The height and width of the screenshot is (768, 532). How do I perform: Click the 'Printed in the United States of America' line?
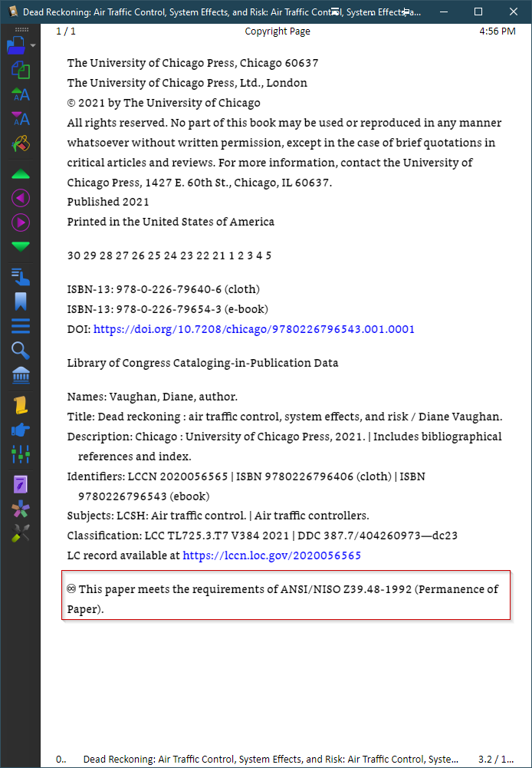pos(171,222)
